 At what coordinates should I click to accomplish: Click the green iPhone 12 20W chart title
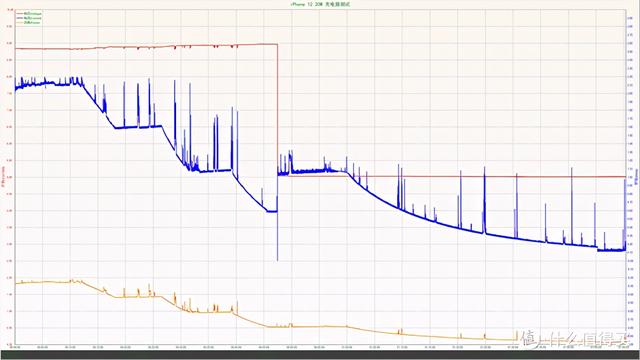(x=320, y=4)
